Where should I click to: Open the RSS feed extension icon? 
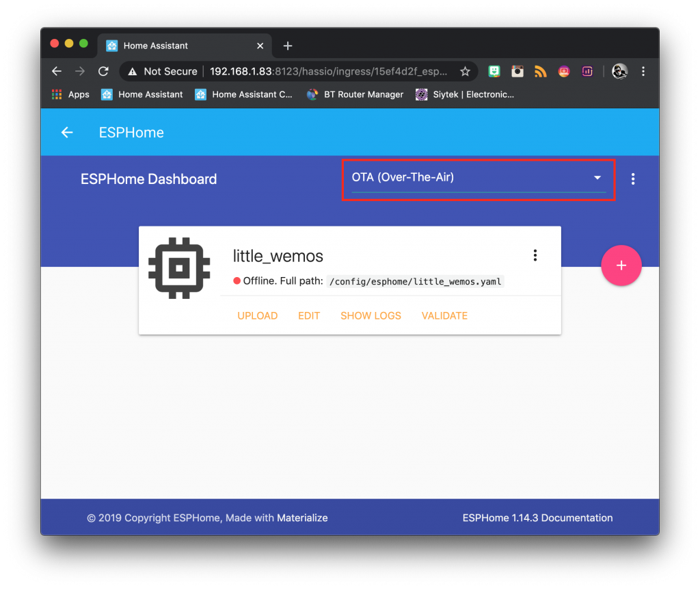click(541, 72)
